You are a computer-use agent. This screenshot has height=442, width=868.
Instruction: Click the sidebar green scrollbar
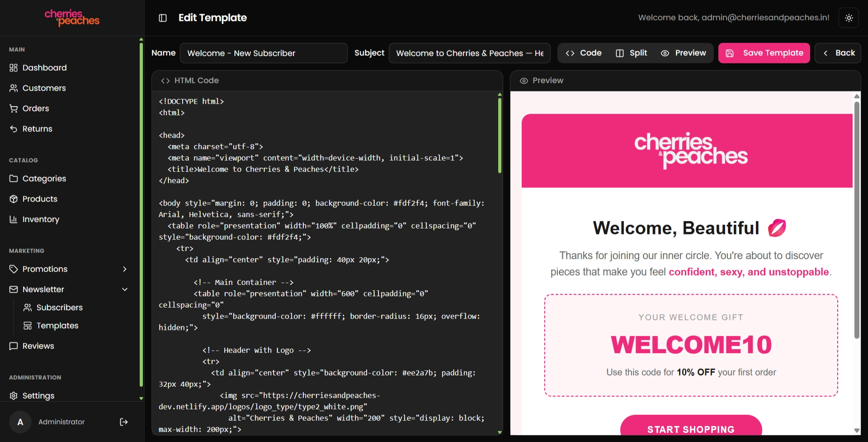coord(141,214)
